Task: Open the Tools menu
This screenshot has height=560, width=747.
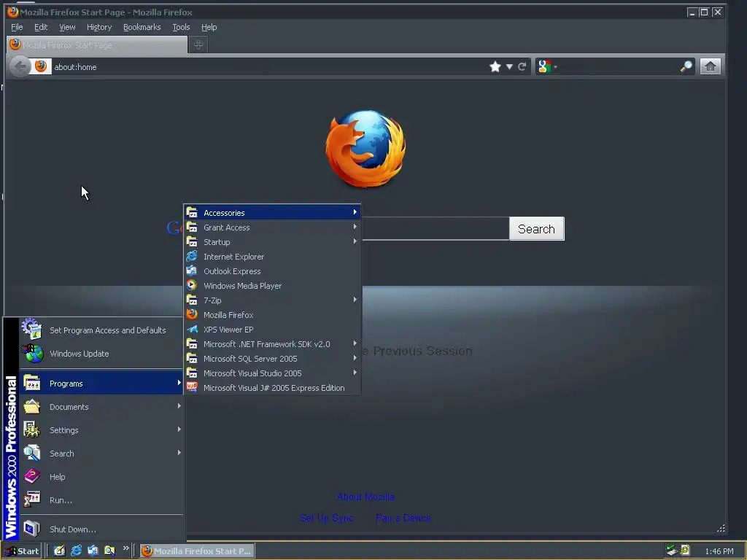Action: click(x=181, y=27)
